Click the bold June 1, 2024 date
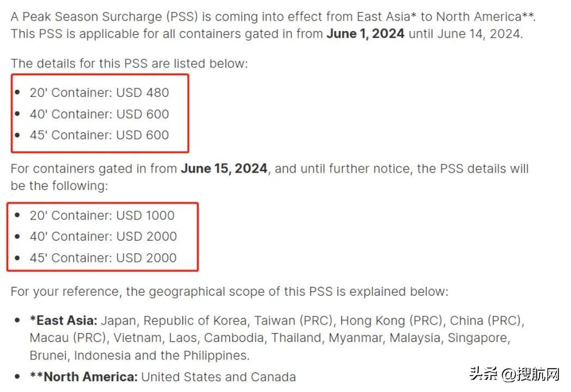 point(365,34)
